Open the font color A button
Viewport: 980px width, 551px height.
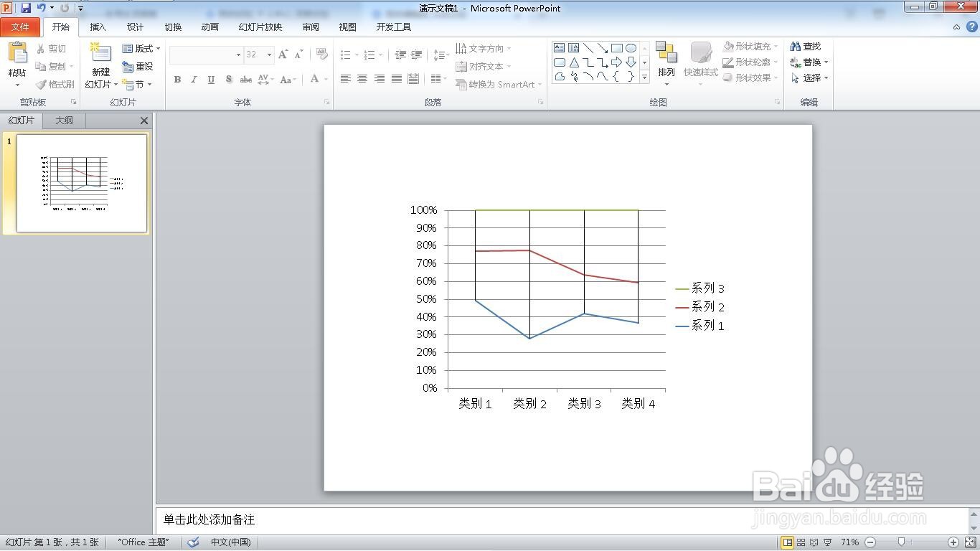(314, 80)
